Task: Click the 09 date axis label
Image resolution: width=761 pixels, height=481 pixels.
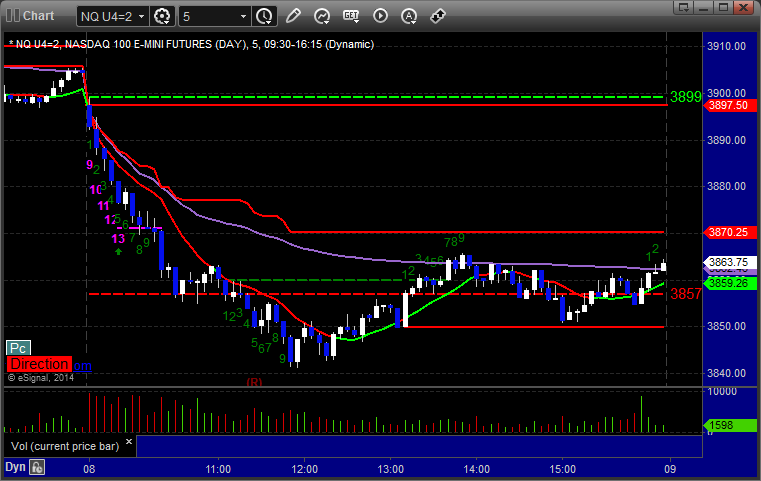Action: (670, 469)
